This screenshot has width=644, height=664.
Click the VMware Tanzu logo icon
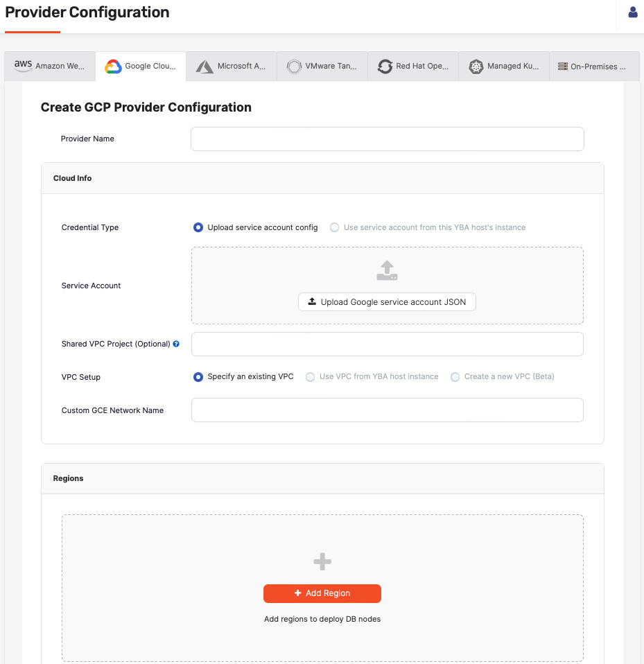tap(294, 66)
